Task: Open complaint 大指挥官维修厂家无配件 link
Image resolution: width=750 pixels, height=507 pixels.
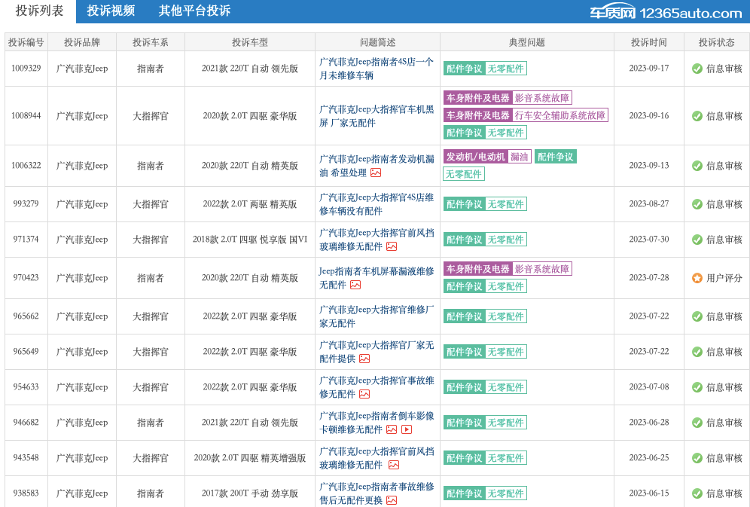Action: pos(376,316)
